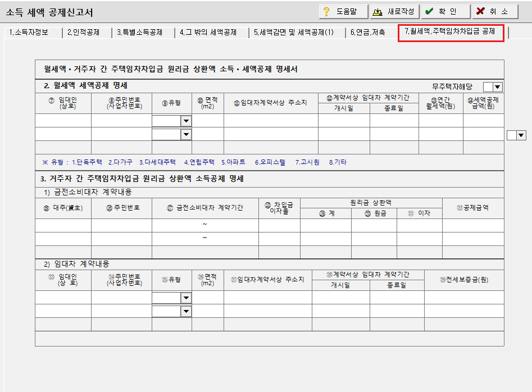Open second row ⑨유형 dropdown in 월세액 table
This screenshot has width=532, height=392.
(186, 134)
